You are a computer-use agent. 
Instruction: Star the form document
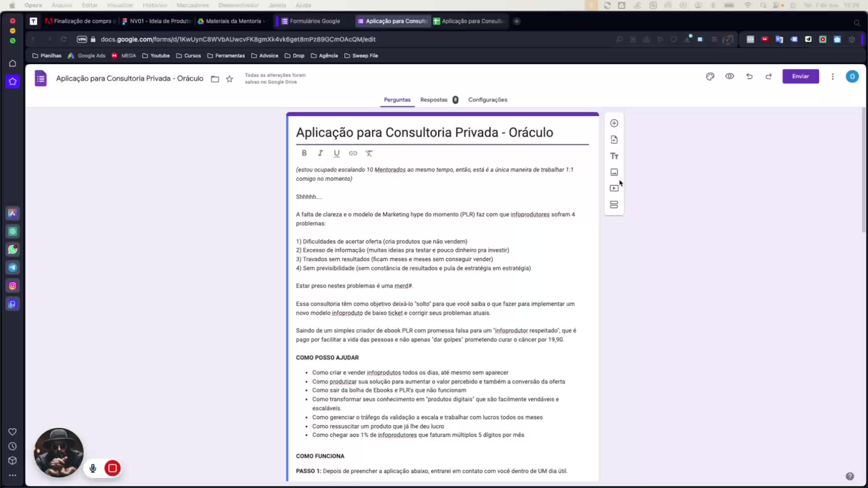click(x=230, y=79)
